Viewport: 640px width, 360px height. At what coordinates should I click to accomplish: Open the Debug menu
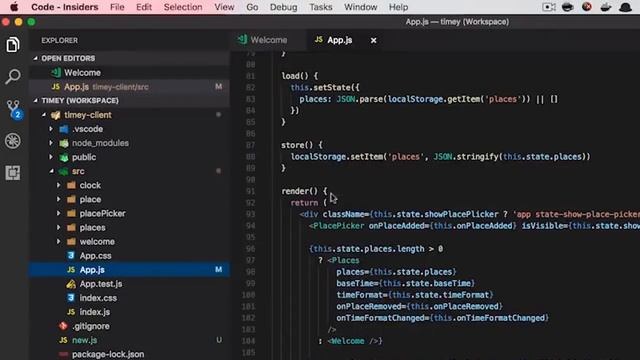pyautogui.click(x=283, y=7)
